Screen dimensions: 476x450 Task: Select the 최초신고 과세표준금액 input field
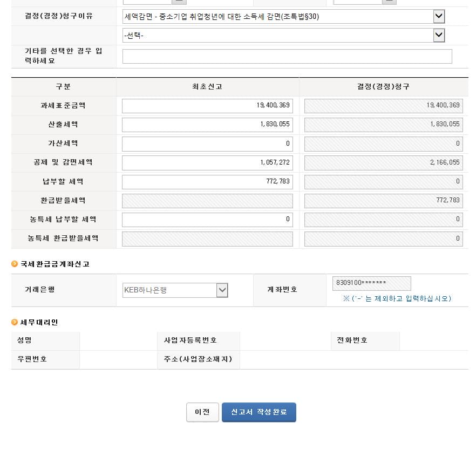207,106
